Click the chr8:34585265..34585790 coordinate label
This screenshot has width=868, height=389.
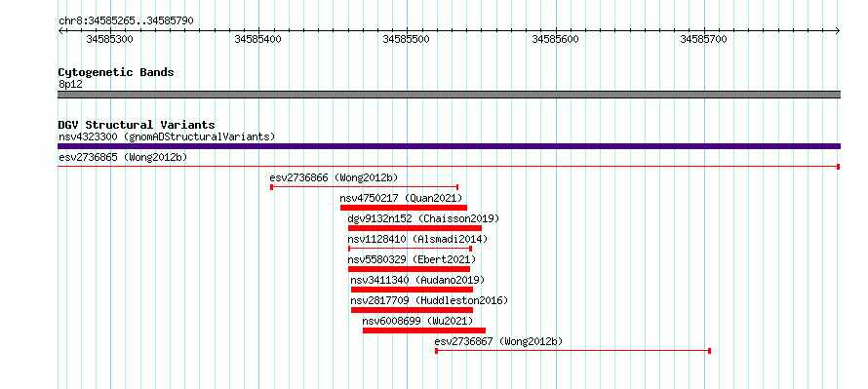126,21
